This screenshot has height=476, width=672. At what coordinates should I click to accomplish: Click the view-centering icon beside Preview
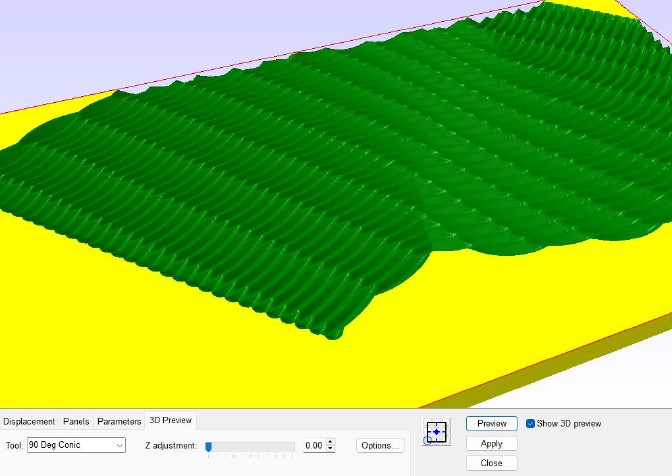437,431
